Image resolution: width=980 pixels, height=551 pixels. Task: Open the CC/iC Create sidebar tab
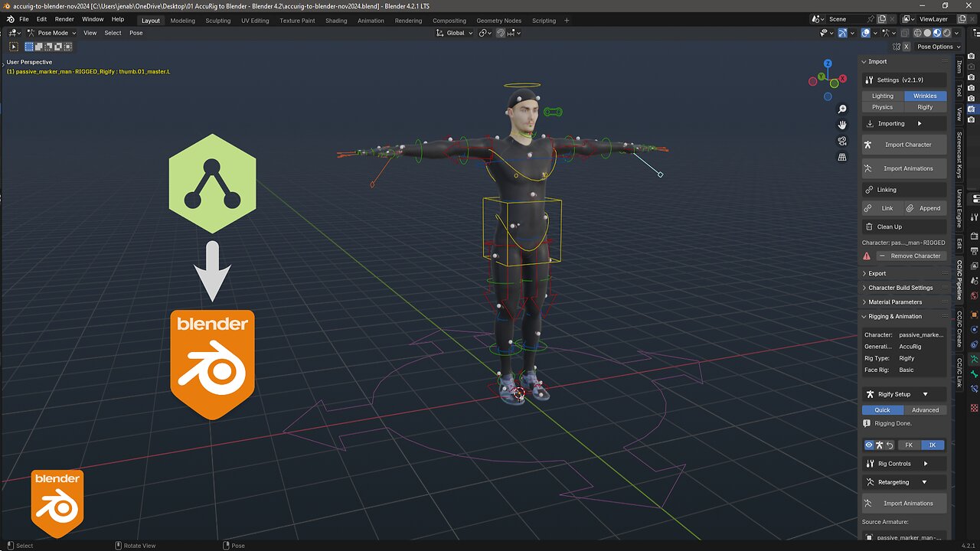[x=959, y=330]
